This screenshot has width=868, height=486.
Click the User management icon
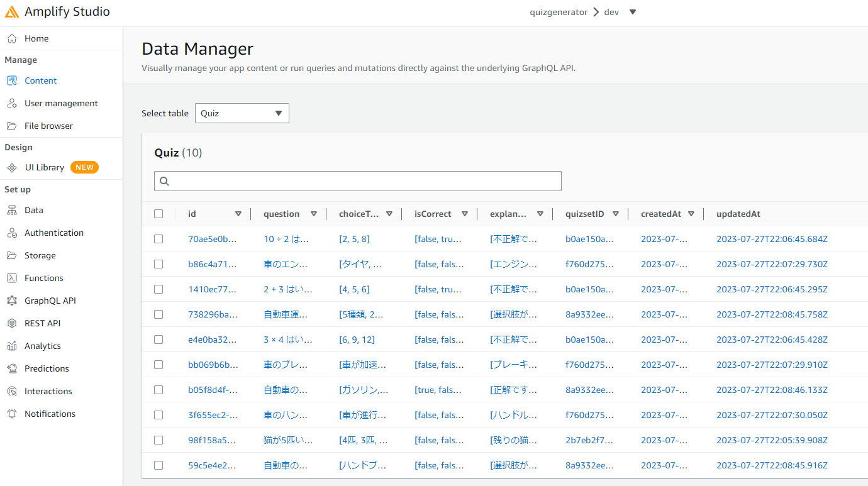point(12,103)
